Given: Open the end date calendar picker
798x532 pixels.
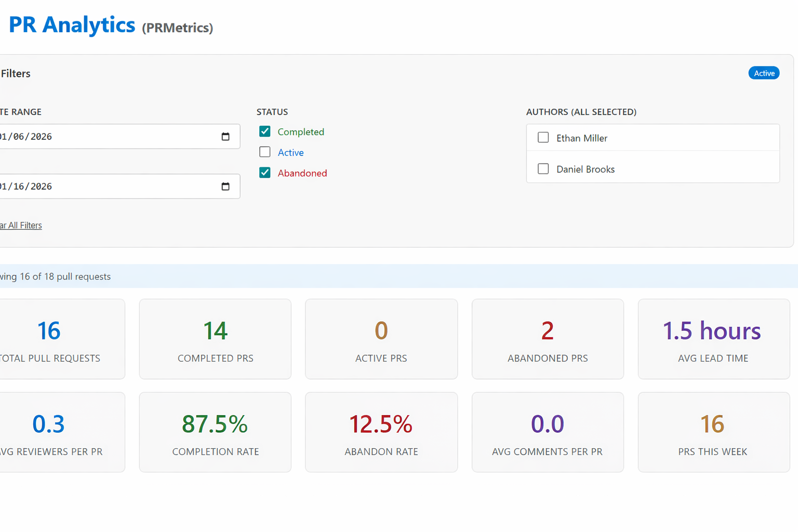Looking at the screenshot, I should tap(225, 186).
